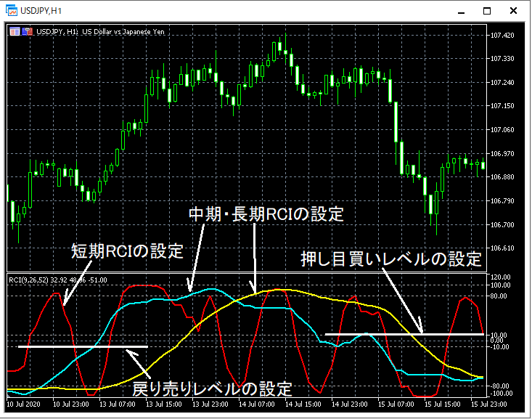Close the USDJPY,H1 chart window
The width and height of the screenshot is (532, 419).
(x=513, y=11)
